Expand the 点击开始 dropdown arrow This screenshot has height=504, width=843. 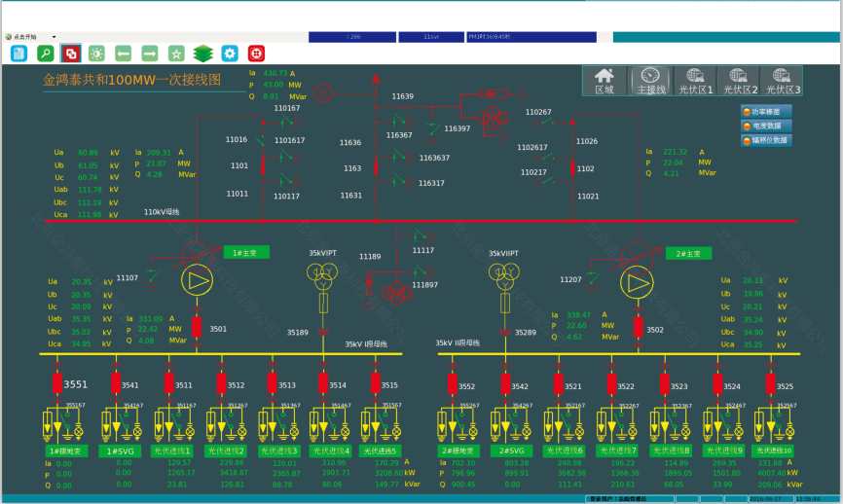[54, 37]
